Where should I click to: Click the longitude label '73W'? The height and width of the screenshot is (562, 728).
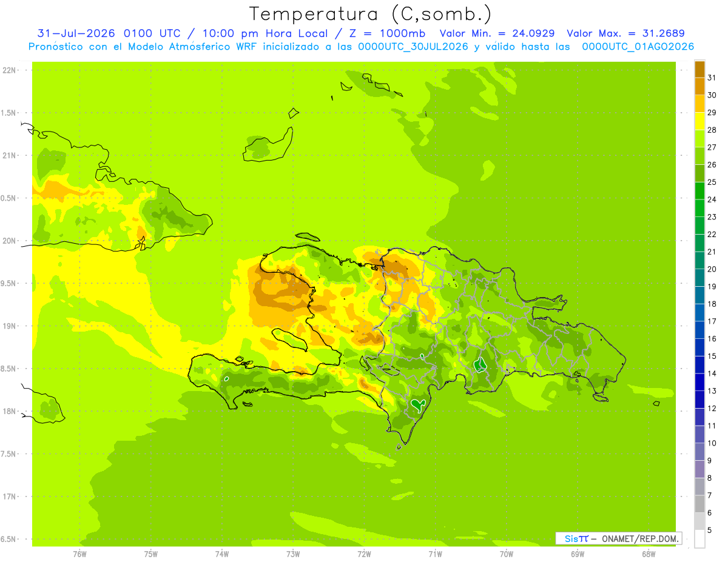[293, 554]
